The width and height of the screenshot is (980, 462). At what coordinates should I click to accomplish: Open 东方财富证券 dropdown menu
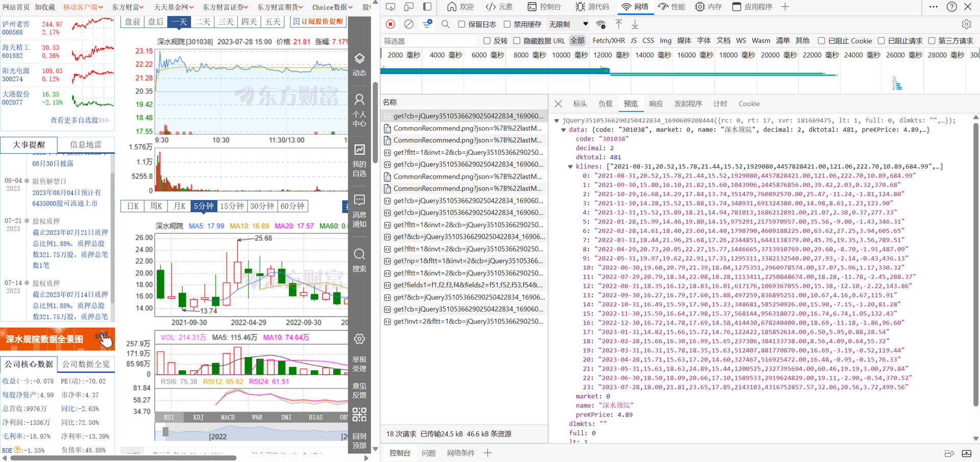[x=225, y=7]
